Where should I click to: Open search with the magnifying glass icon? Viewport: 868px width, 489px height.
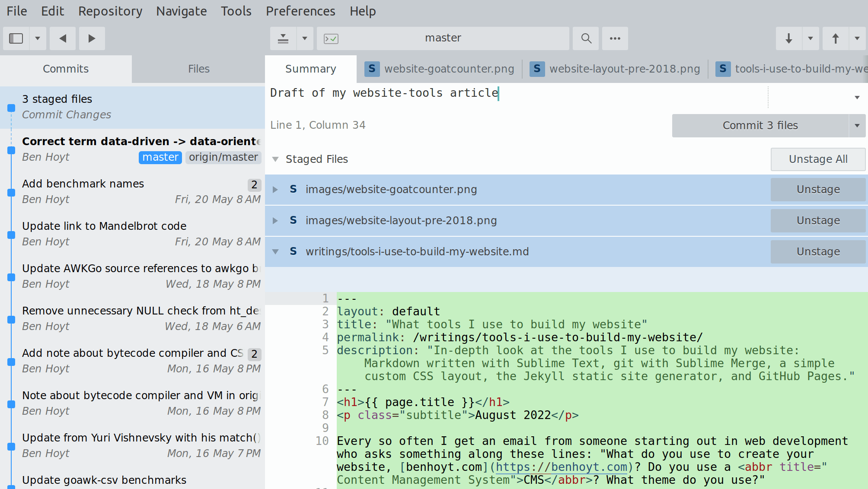[x=586, y=38]
